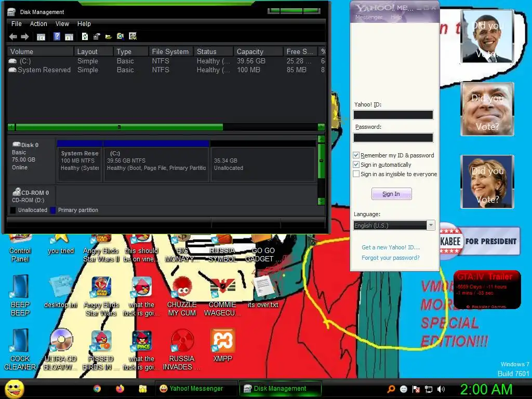The height and width of the screenshot is (399, 532).
Task: Select the System Reserved 100 MB partition block
Action: [x=80, y=161]
